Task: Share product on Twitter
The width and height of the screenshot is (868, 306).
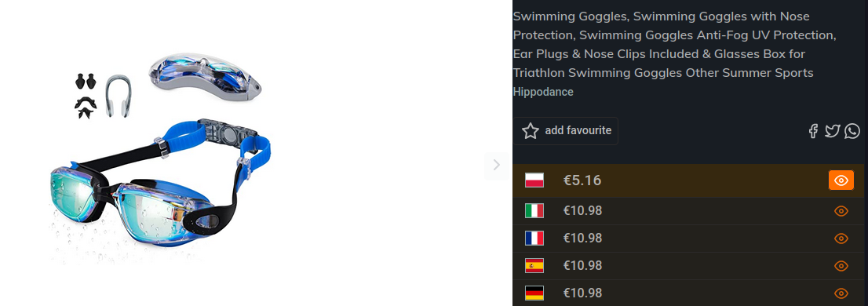Action: click(832, 131)
